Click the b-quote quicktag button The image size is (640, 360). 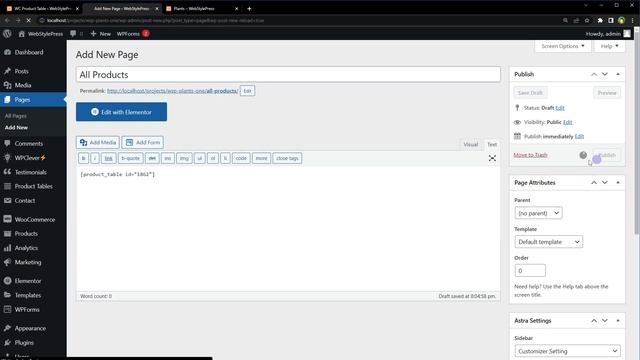click(131, 158)
